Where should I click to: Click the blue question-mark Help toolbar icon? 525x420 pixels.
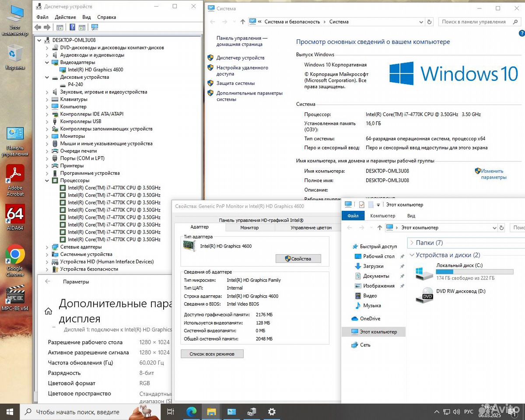pos(72,27)
